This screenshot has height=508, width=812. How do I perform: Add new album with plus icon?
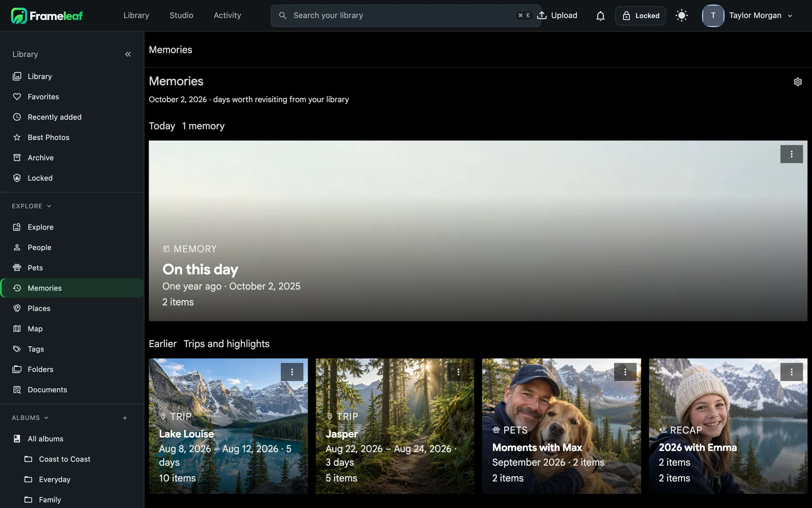(125, 418)
